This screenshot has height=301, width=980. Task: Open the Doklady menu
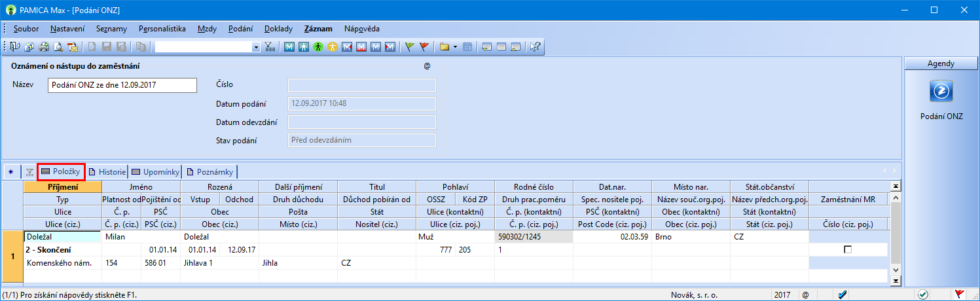[x=279, y=29]
